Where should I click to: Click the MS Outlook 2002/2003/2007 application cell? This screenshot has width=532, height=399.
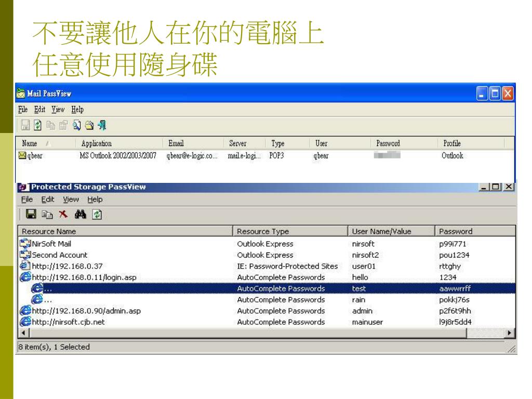pos(118,155)
